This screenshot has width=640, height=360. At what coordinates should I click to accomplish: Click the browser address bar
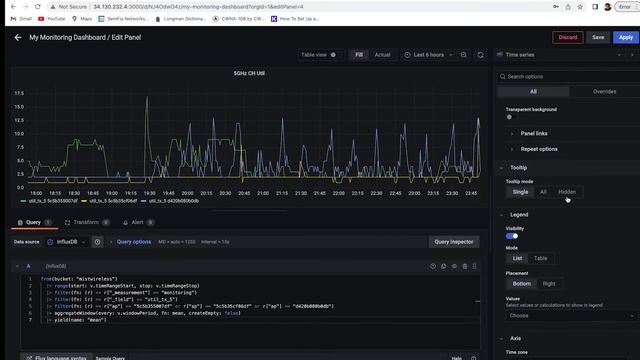(298, 7)
